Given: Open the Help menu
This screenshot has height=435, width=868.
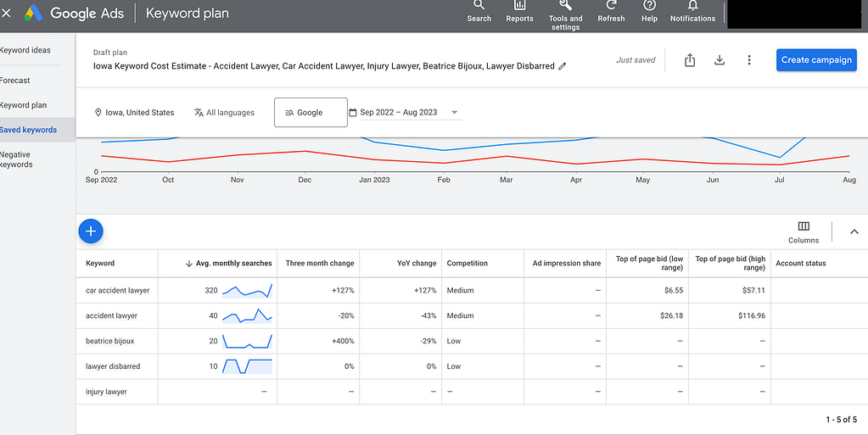Looking at the screenshot, I should pos(649,12).
